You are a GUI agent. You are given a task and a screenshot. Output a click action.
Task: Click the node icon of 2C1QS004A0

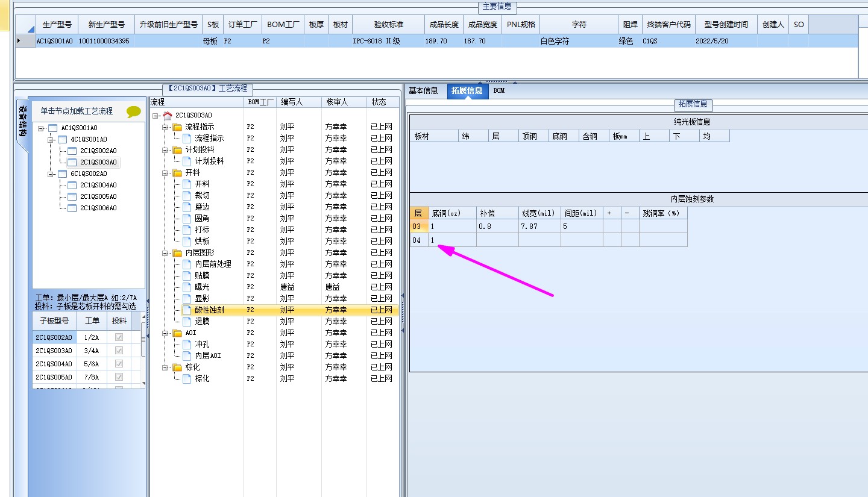click(x=72, y=185)
